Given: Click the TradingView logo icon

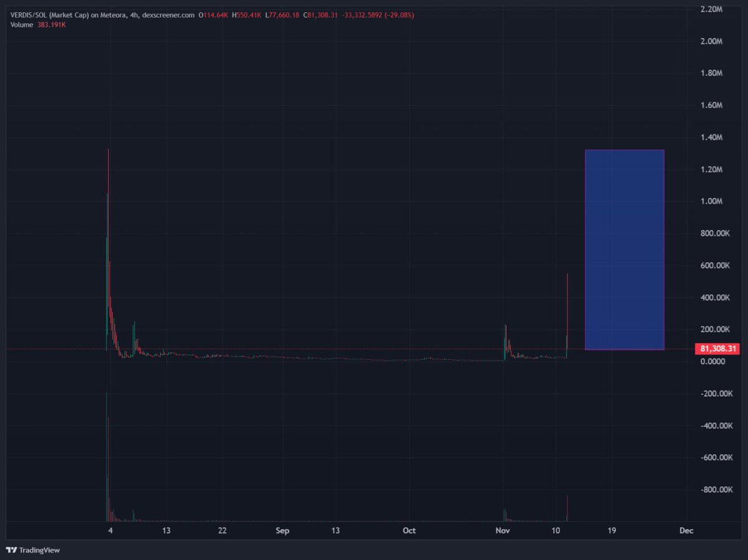Looking at the screenshot, I should click(11, 550).
